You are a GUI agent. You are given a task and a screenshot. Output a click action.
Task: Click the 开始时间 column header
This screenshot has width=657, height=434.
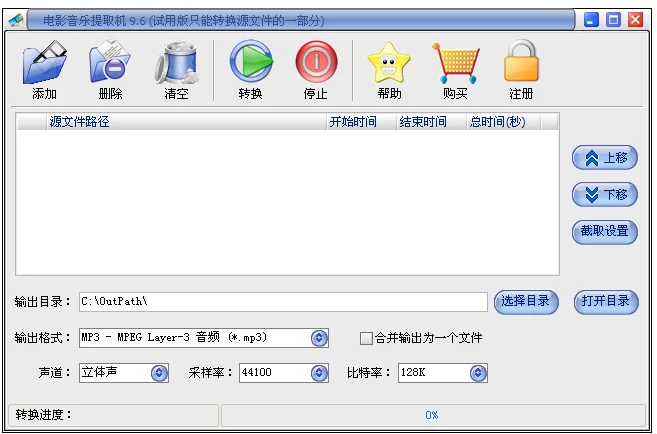(361, 122)
